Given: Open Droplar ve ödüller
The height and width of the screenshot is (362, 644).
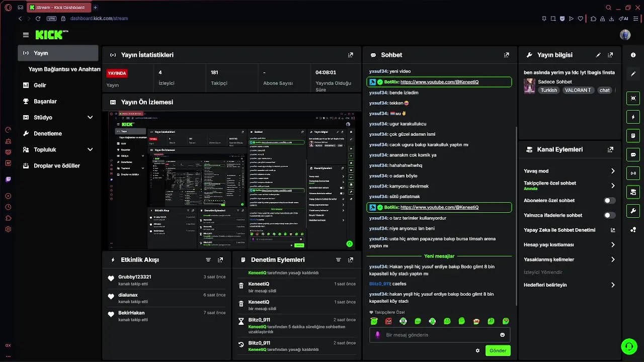Looking at the screenshot, I should pos(56,165).
